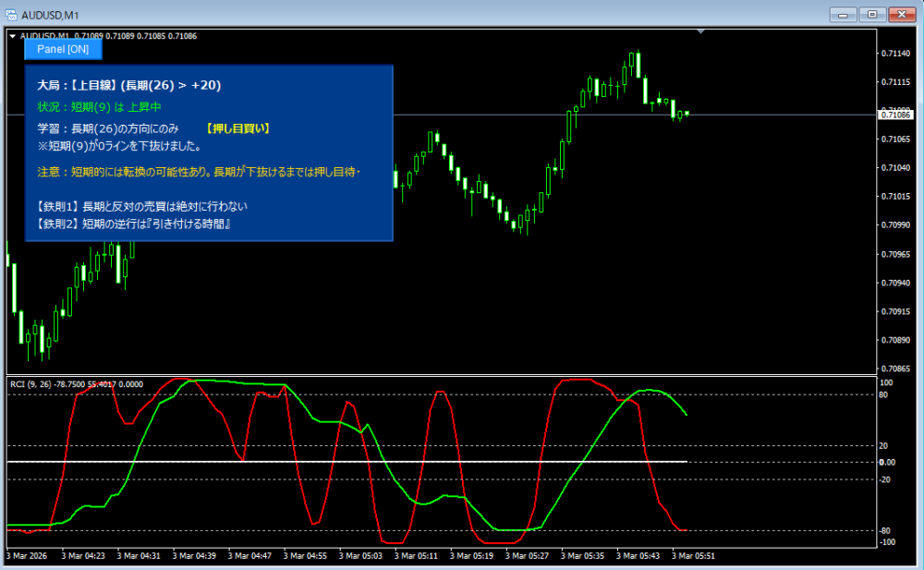Toggle the Panel [ON] button

(x=63, y=49)
